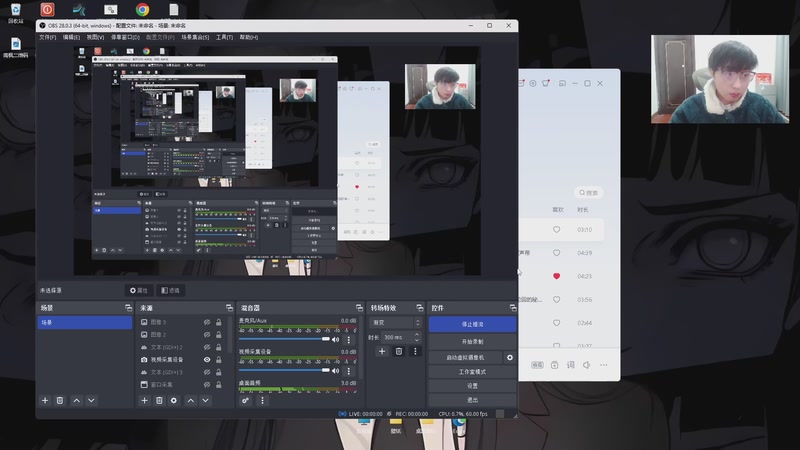This screenshot has width=800, height=450.
Task: Open source properties gear in Sources panel
Action: [x=174, y=401]
